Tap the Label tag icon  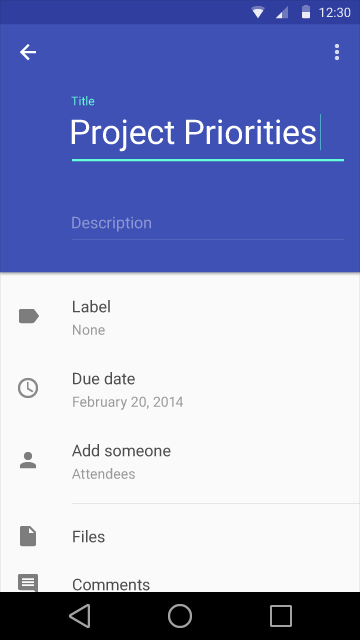(29, 316)
